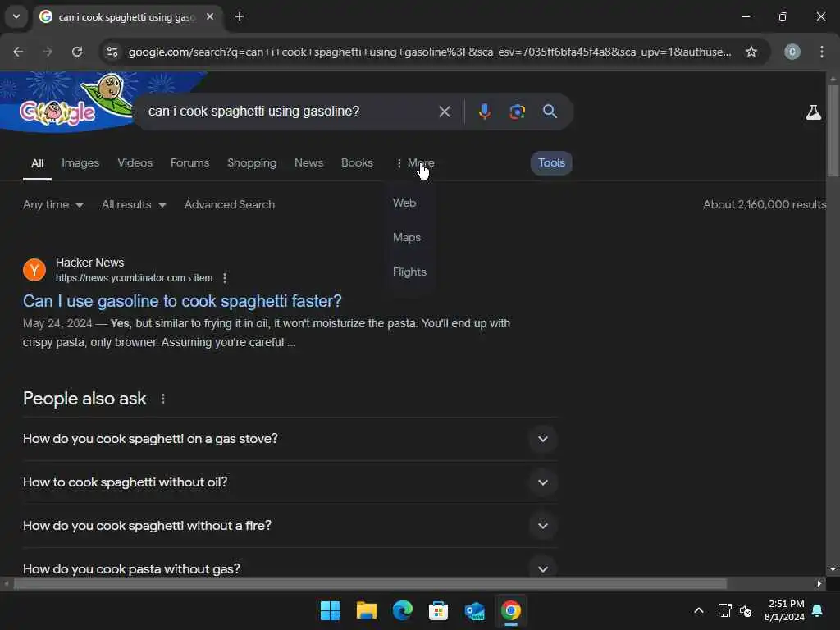Open Windows Start menu

coord(330,610)
